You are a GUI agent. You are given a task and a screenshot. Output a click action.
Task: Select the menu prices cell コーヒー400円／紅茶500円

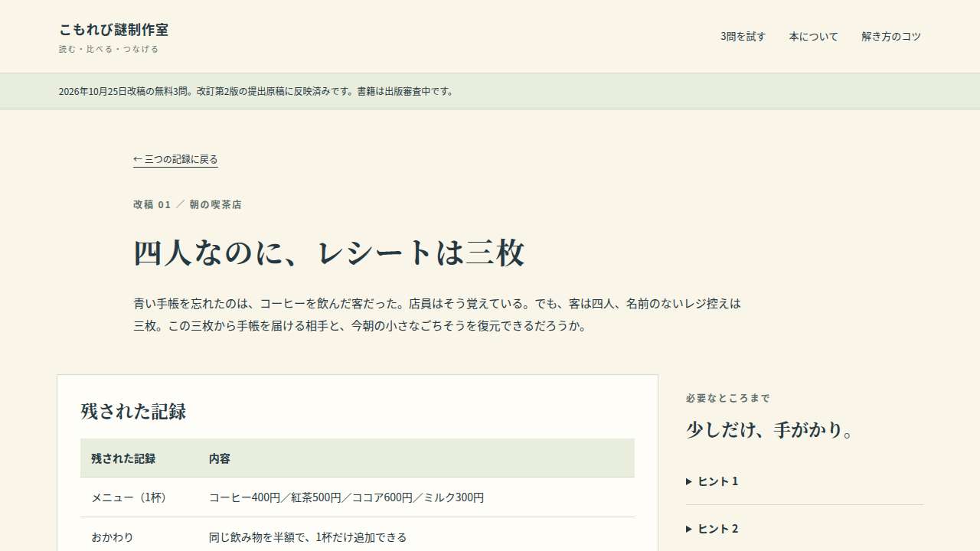coord(346,497)
